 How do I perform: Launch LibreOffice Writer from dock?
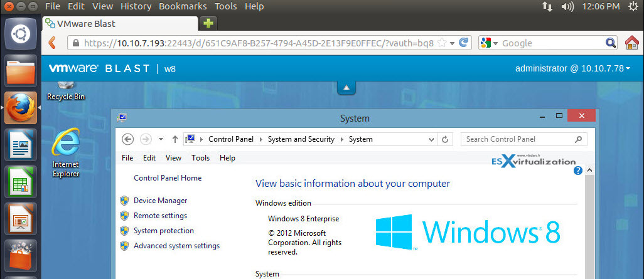[21, 145]
